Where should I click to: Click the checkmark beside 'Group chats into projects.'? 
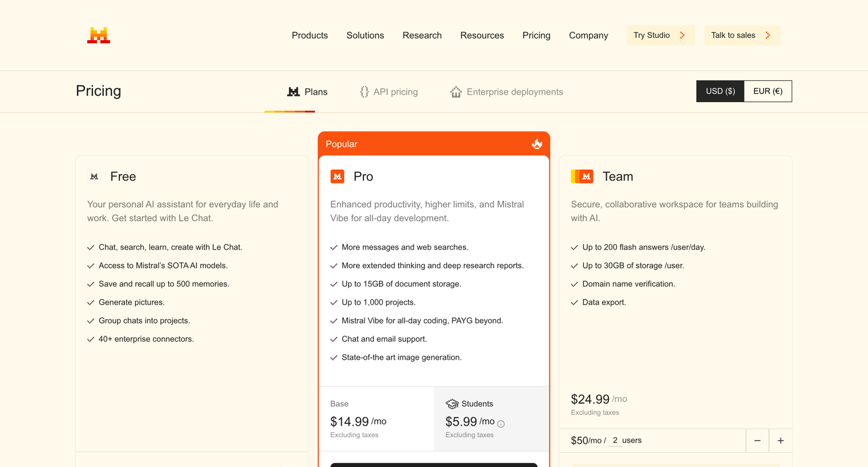[x=91, y=321]
